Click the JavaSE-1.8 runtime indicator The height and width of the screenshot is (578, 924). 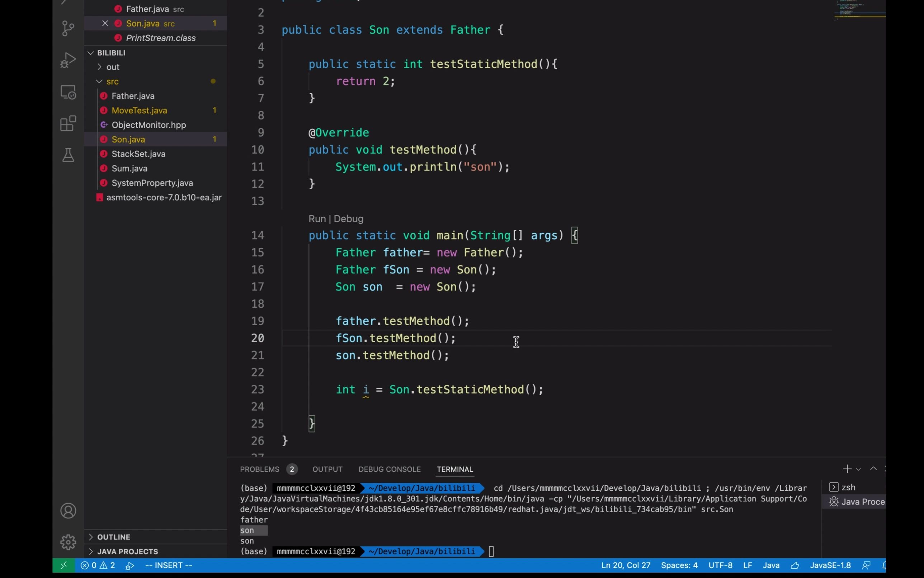click(830, 565)
